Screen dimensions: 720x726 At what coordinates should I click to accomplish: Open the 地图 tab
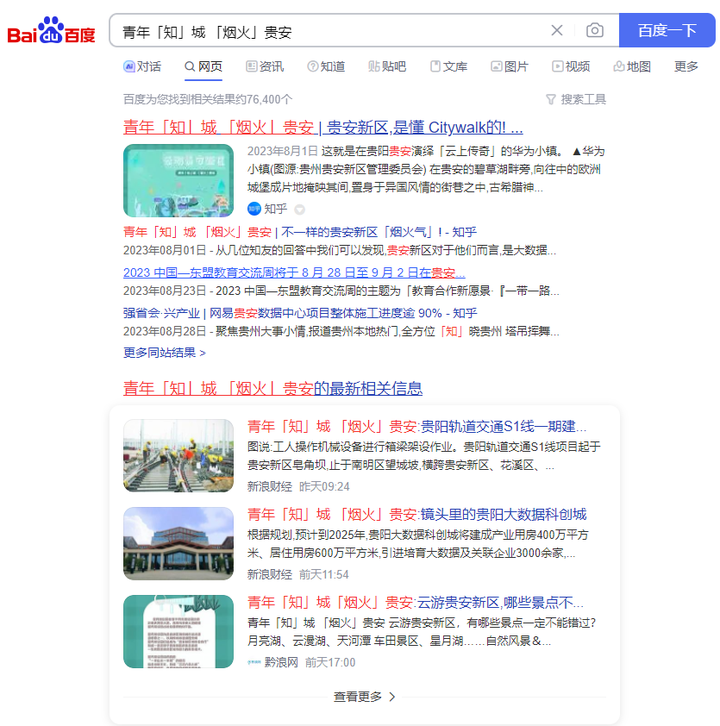[632, 67]
